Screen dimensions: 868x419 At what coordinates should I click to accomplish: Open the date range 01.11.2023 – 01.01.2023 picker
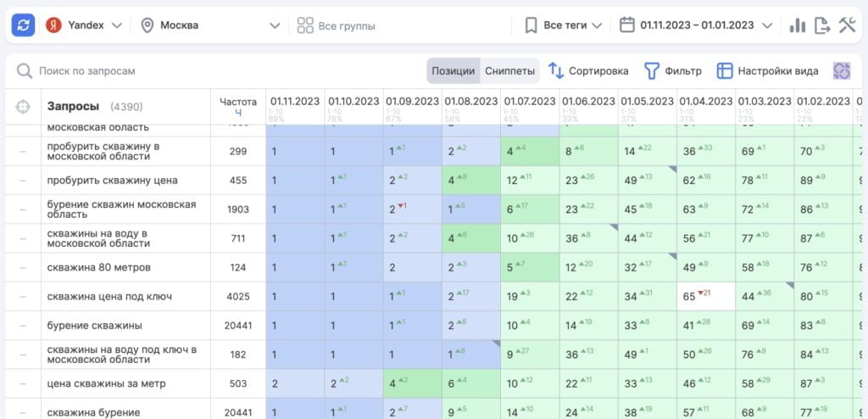point(697,25)
